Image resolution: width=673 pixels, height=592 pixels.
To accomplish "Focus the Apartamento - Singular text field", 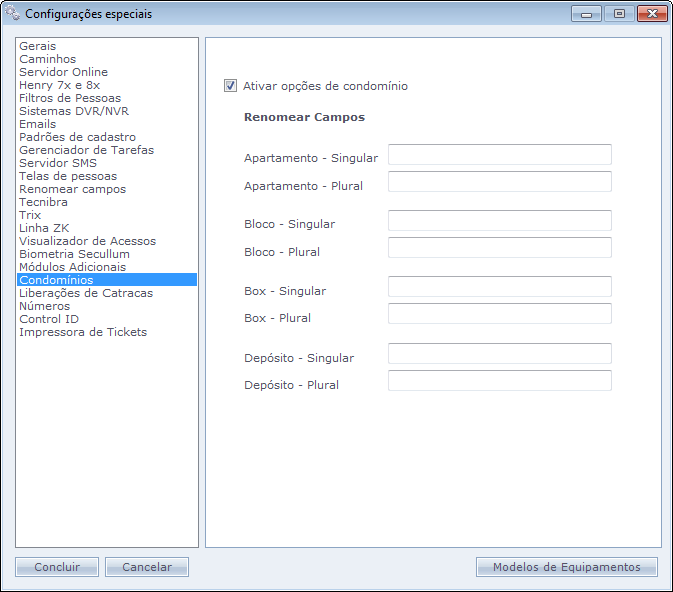I will [499, 154].
